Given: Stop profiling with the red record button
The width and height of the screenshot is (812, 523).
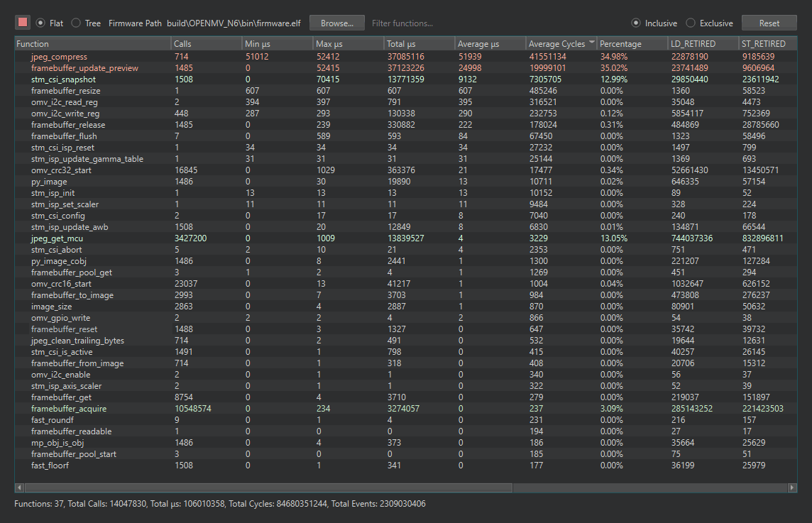Looking at the screenshot, I should click(x=22, y=22).
